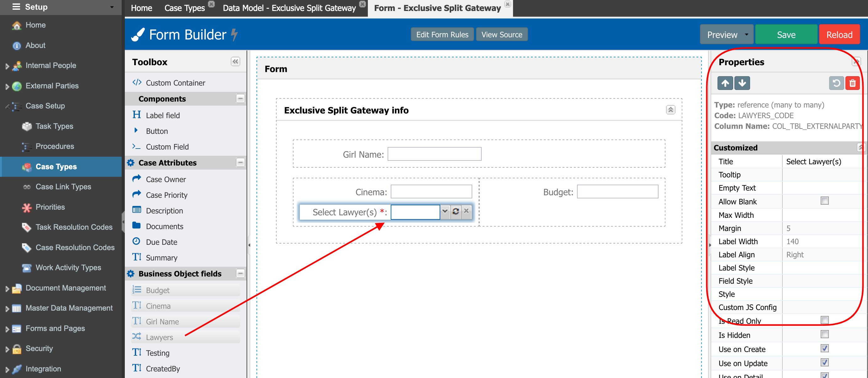This screenshot has height=378, width=868.
Task: Click the Testing field icon
Action: [x=137, y=352]
